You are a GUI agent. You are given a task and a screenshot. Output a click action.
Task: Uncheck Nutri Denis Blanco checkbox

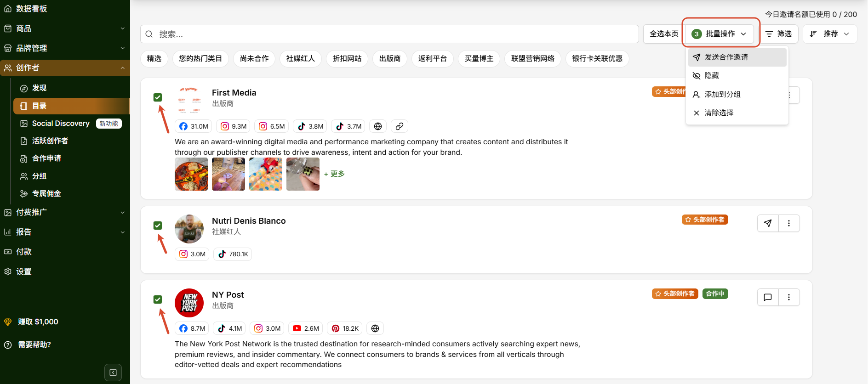pyautogui.click(x=158, y=225)
